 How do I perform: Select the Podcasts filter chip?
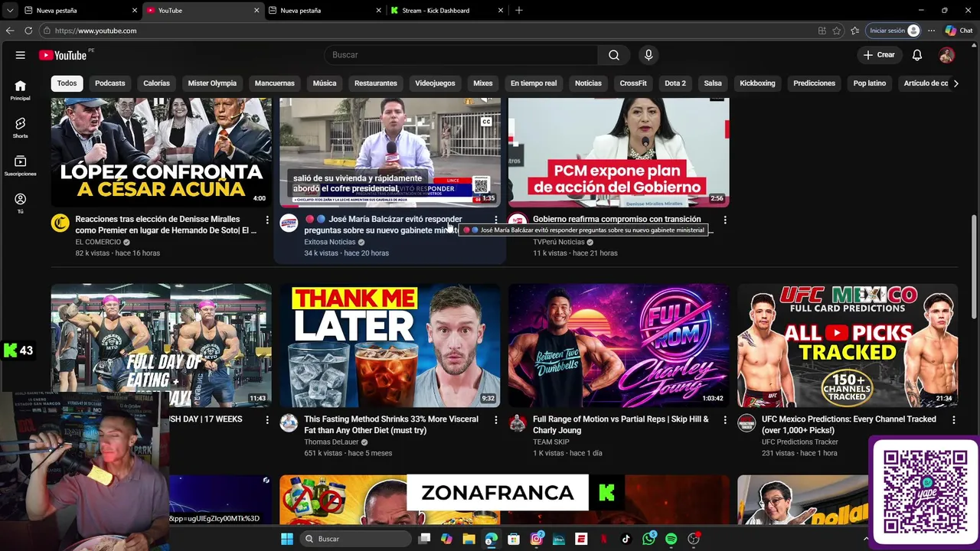click(x=110, y=83)
